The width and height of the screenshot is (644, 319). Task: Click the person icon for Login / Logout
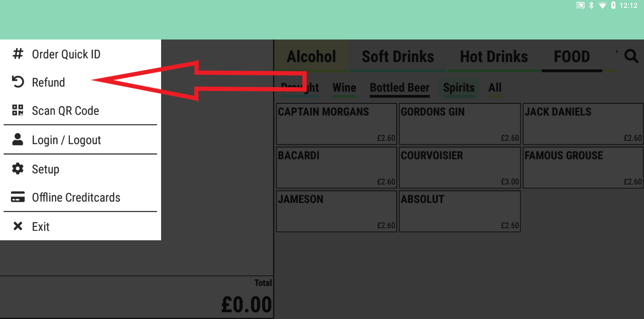click(18, 140)
